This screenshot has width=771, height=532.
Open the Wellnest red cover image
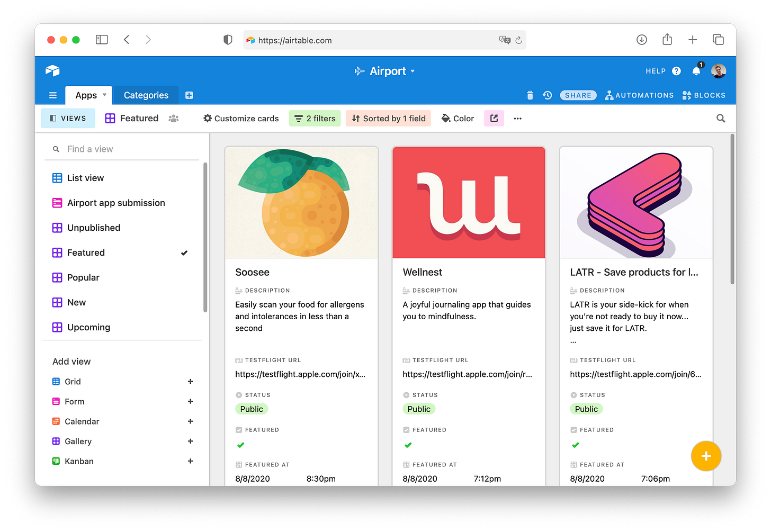pyautogui.click(x=469, y=203)
